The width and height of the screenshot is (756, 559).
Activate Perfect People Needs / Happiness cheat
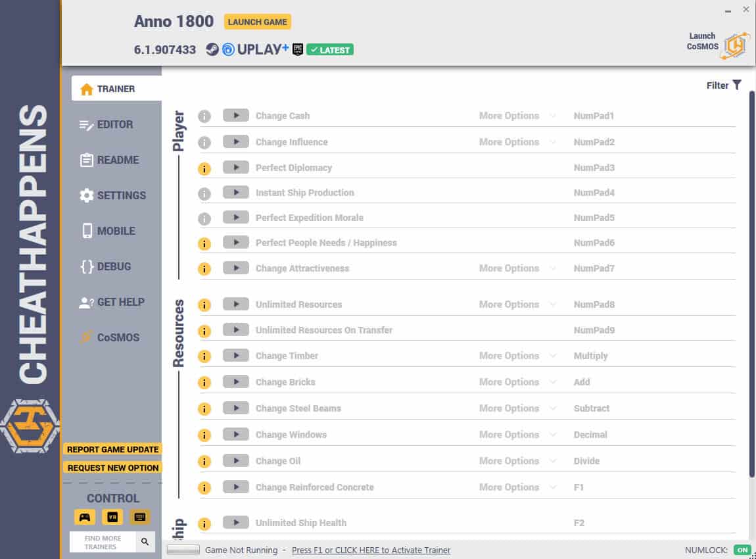pyautogui.click(x=236, y=243)
